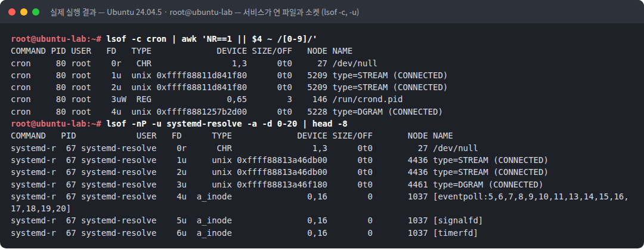
Task: Click a_inode type in the systemd-r 4u row
Action: 214,196
